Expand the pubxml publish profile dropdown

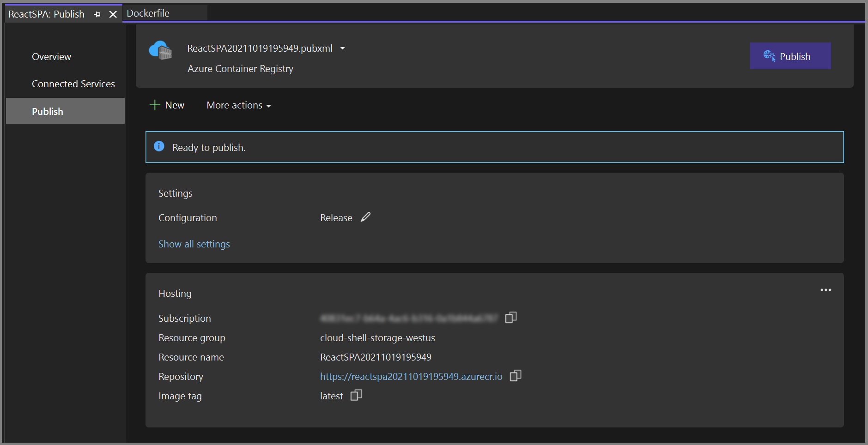(342, 48)
